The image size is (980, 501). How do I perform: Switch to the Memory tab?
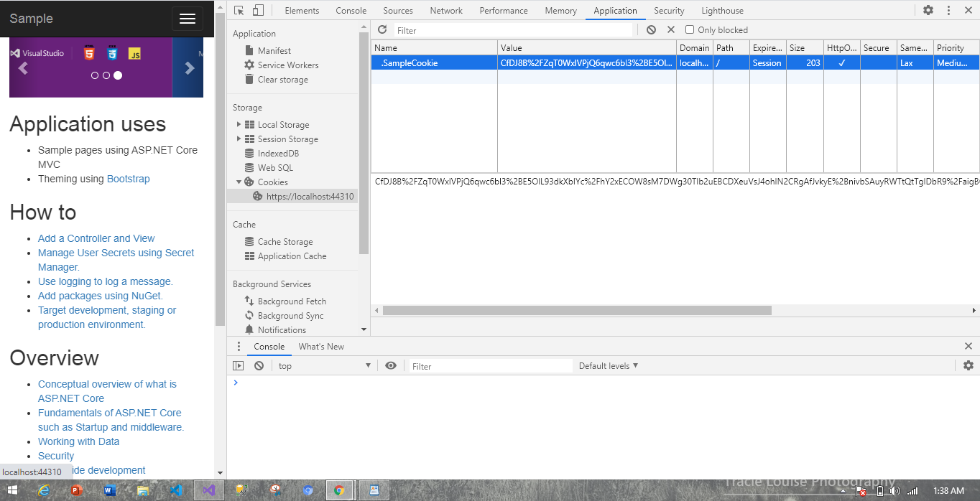click(x=561, y=11)
